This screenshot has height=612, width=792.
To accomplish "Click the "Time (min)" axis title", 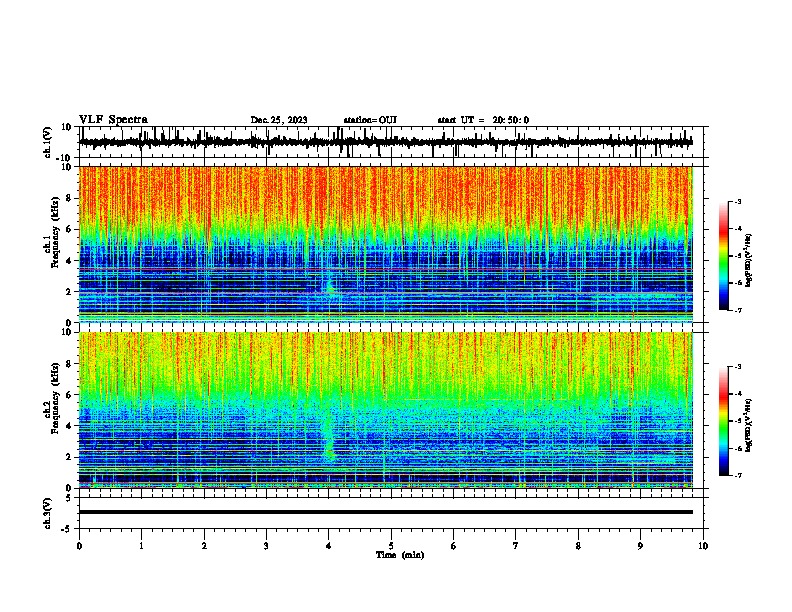I will [400, 555].
